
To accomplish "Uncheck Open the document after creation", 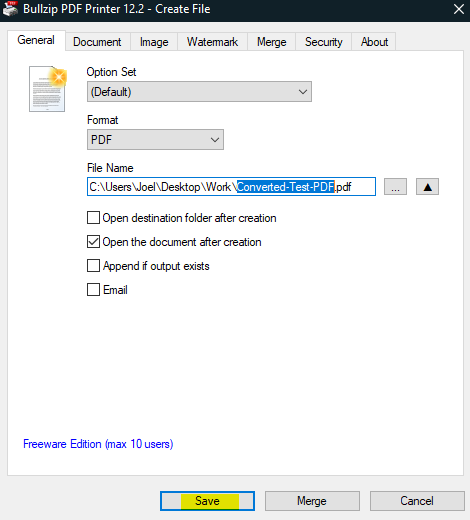I will point(93,242).
